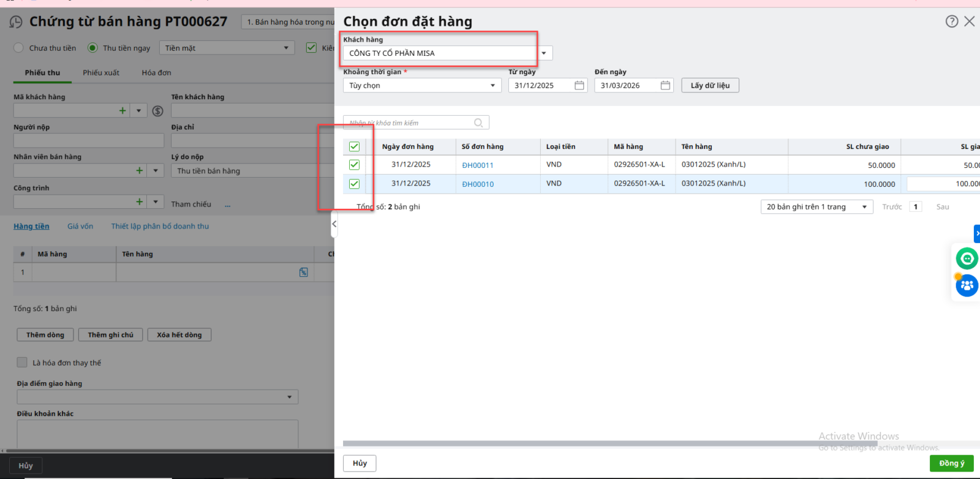
Task: Switch to the 'Phiếu xuất' tab
Action: (101, 73)
